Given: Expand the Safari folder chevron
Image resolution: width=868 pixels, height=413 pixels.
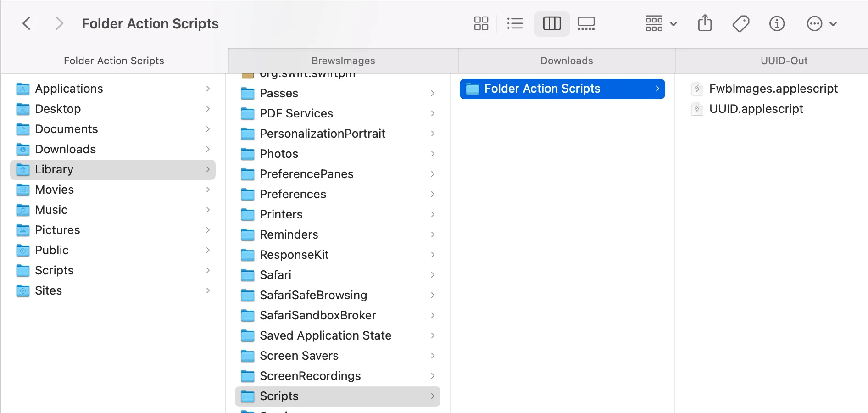Looking at the screenshot, I should 433,275.
